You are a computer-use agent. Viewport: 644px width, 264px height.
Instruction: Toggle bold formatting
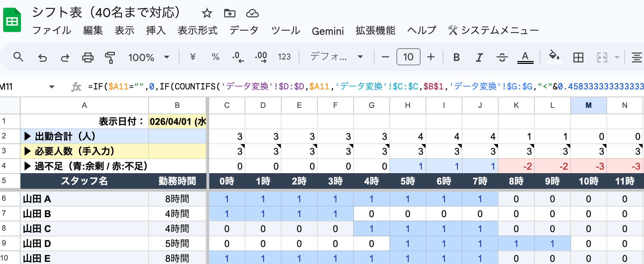tap(456, 57)
